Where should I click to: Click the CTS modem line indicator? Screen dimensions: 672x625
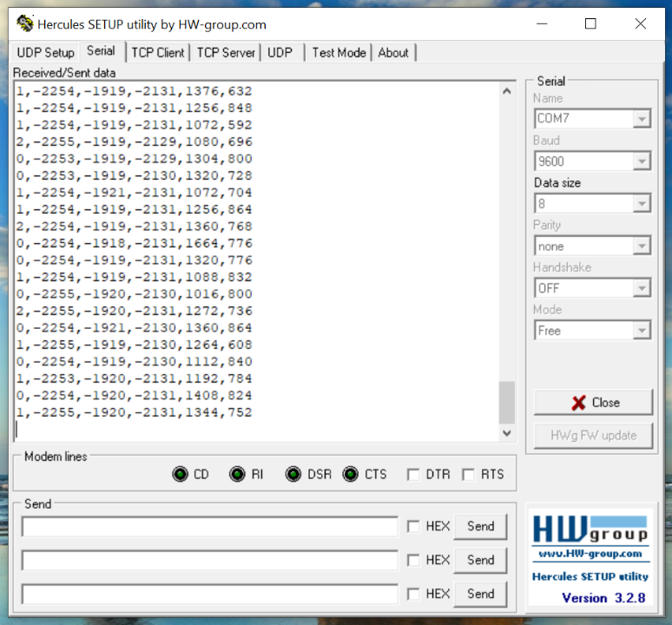coord(350,474)
